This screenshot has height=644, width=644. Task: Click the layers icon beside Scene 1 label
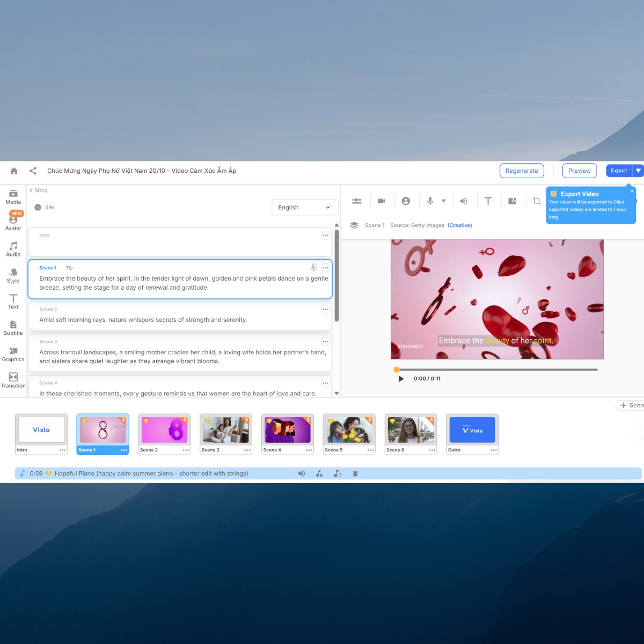click(x=354, y=225)
